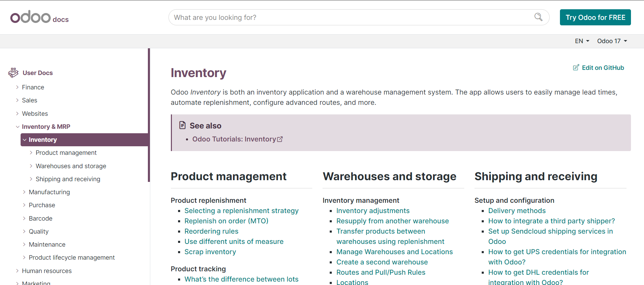Expand the Manufacturing chevron

point(24,192)
